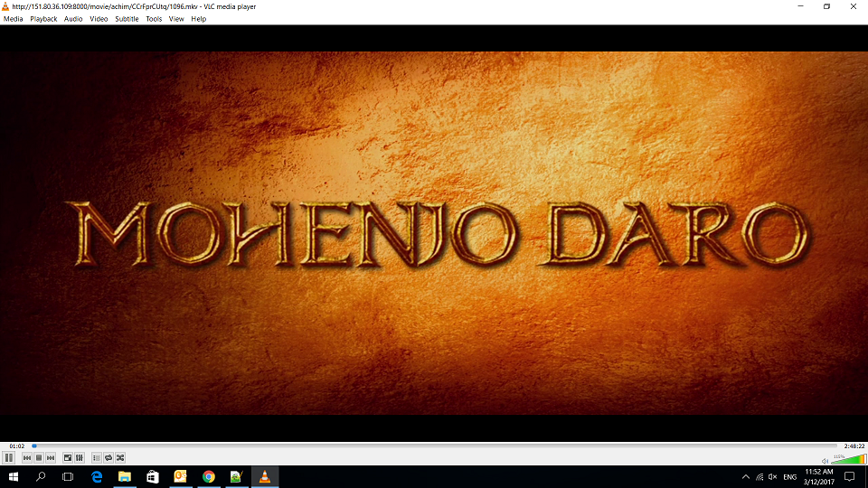Screen dimensions: 868x488
Task: Mute VLC audio with speaker icon
Action: pos(825,460)
